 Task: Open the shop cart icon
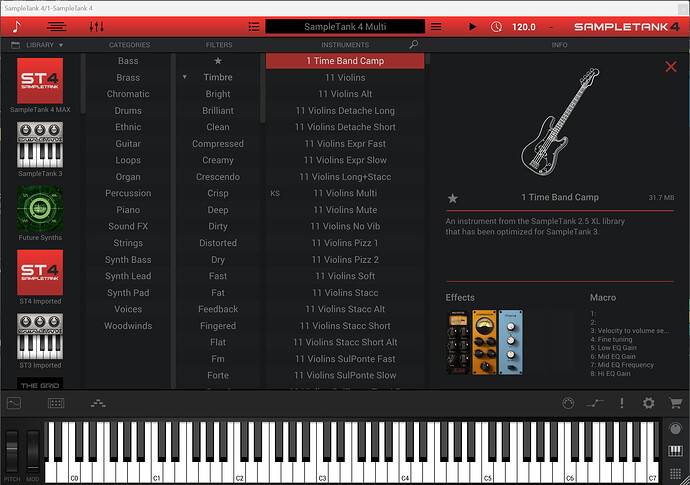pyautogui.click(x=675, y=403)
